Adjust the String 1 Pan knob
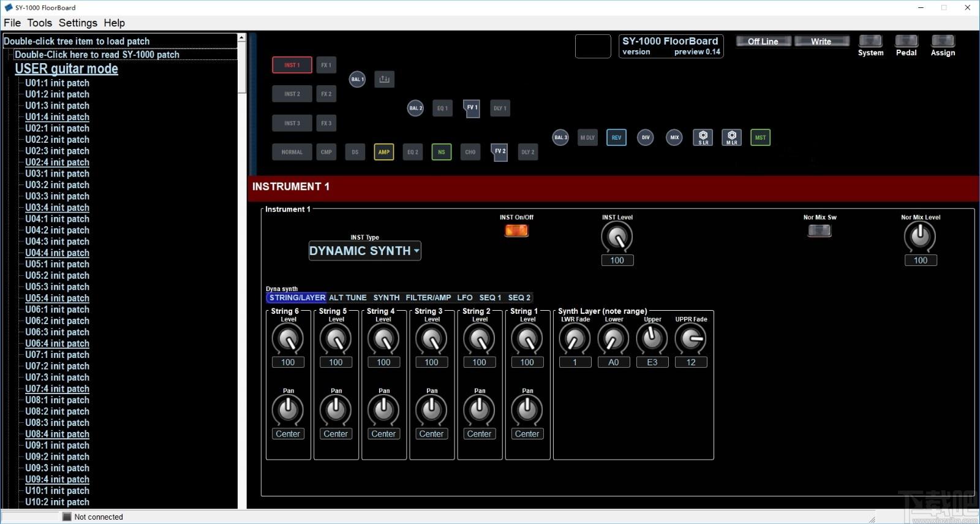Screen dimensions: 980x524 (x=527, y=410)
